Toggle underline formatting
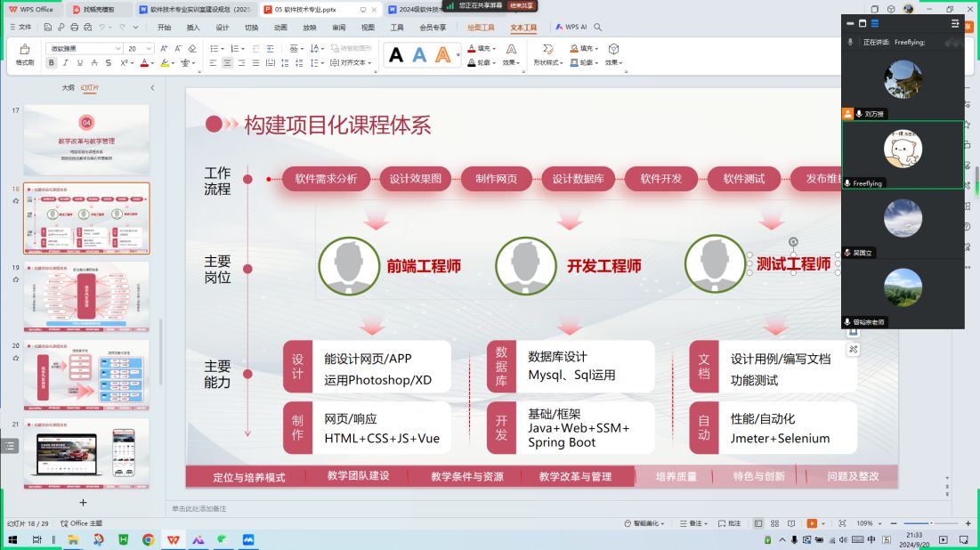The width and height of the screenshot is (980, 550). click(x=80, y=62)
